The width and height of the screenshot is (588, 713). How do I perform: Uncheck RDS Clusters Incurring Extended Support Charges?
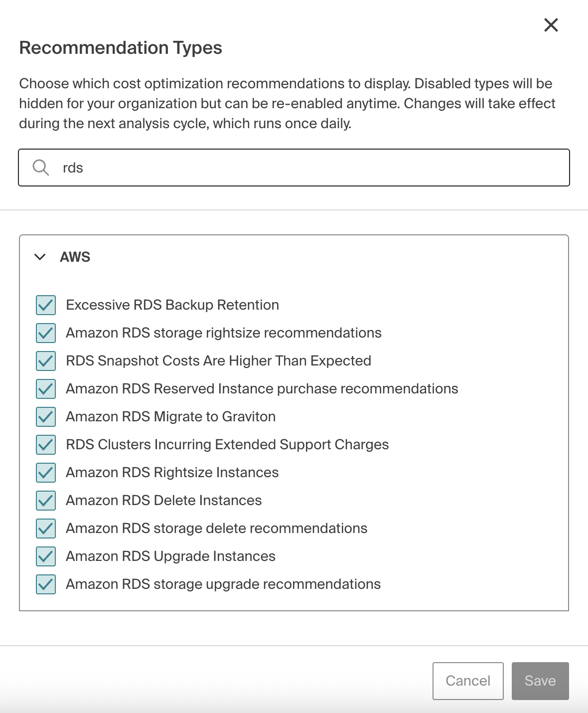coord(45,445)
